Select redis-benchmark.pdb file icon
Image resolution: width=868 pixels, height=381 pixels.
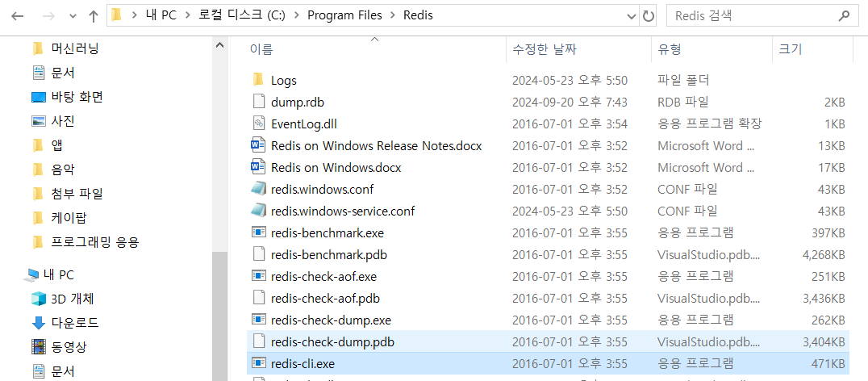(258, 254)
